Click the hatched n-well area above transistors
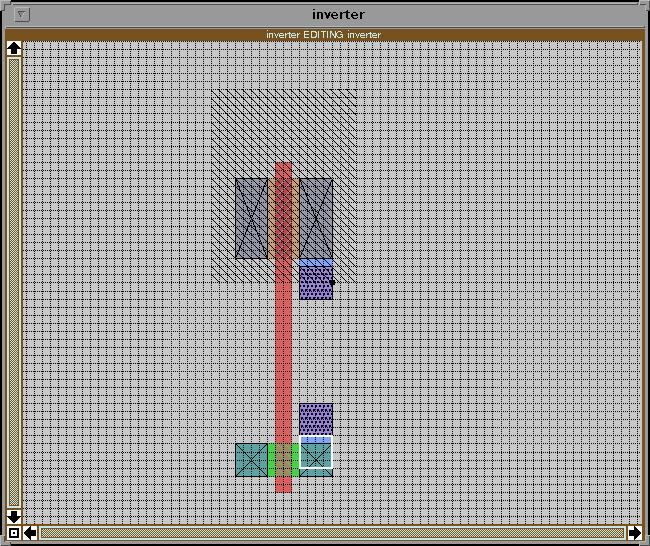The image size is (650, 546). [284, 124]
